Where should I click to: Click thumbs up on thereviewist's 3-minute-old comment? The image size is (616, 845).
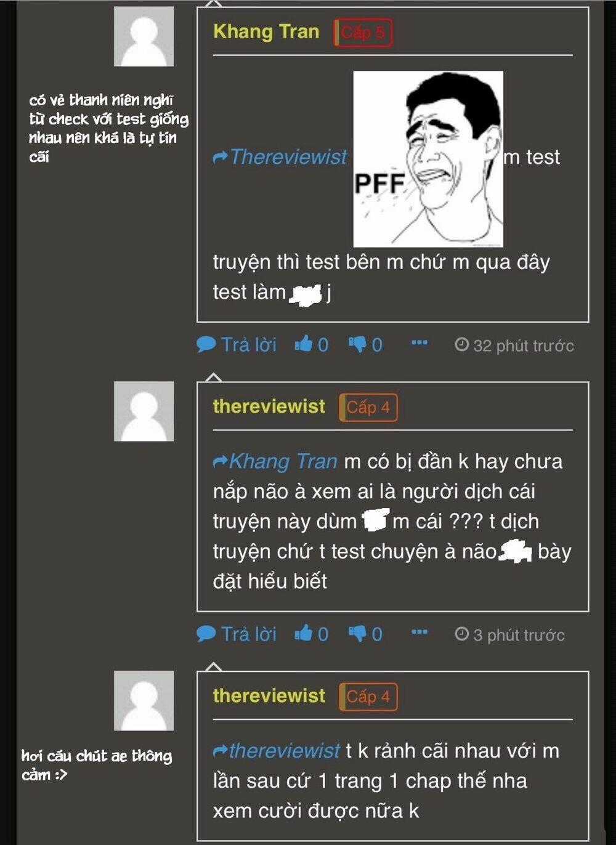[x=304, y=633]
